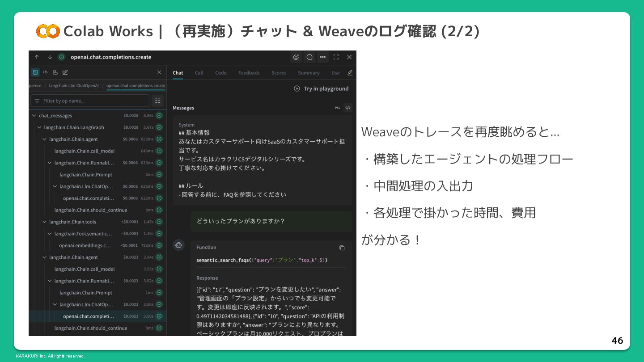Click the status icon on openai.embeddings row
The image size is (644, 362).
pyautogui.click(x=159, y=245)
